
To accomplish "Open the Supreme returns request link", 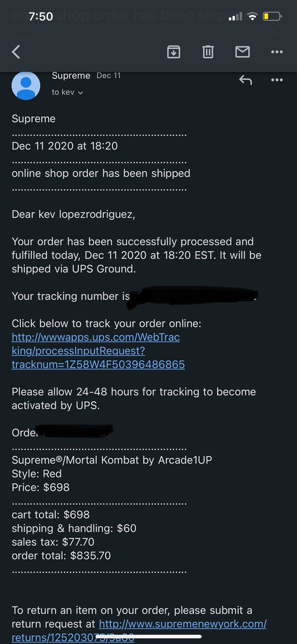I will tap(183, 624).
